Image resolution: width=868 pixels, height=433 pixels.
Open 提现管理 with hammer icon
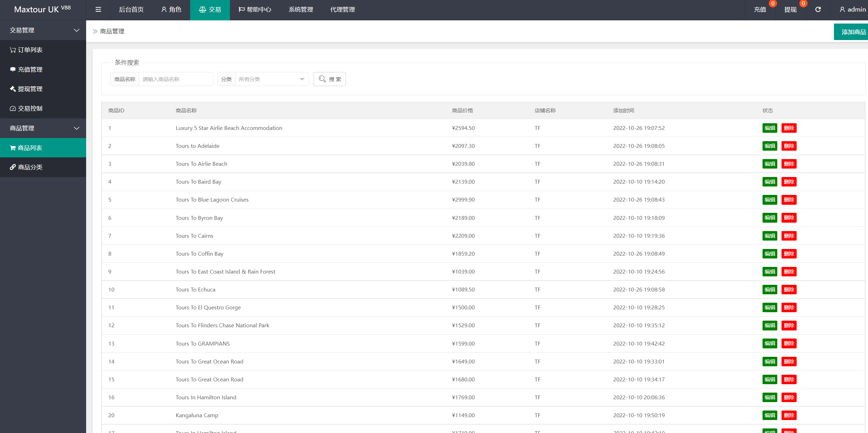tap(30, 89)
